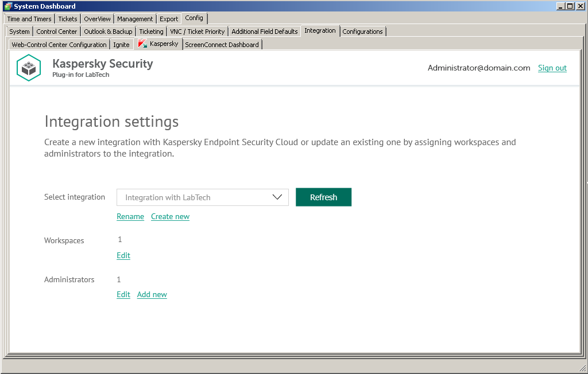This screenshot has width=588, height=374.
Task: Edit the Workspaces assignment
Action: (x=123, y=255)
